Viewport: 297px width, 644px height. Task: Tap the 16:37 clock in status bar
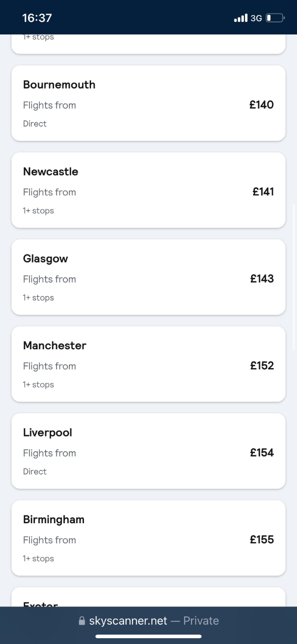point(37,18)
